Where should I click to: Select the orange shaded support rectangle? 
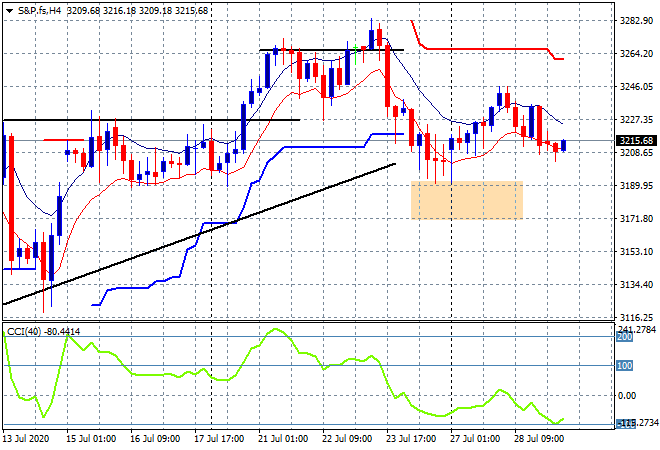(x=467, y=200)
